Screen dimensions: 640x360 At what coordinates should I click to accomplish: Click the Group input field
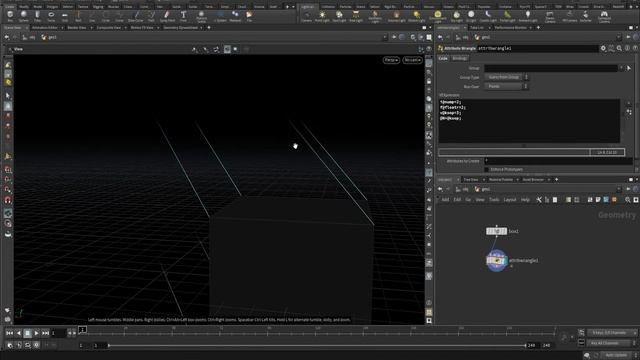point(551,68)
